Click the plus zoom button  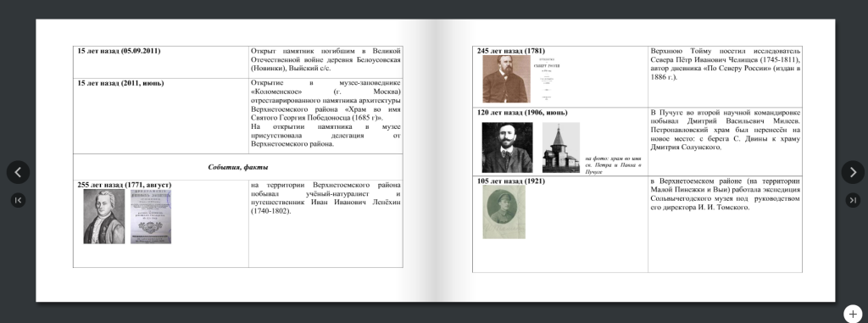click(853, 314)
